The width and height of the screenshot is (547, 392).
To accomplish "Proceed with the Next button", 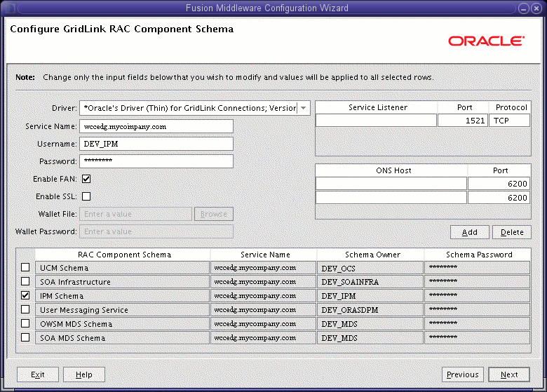I will click(509, 374).
